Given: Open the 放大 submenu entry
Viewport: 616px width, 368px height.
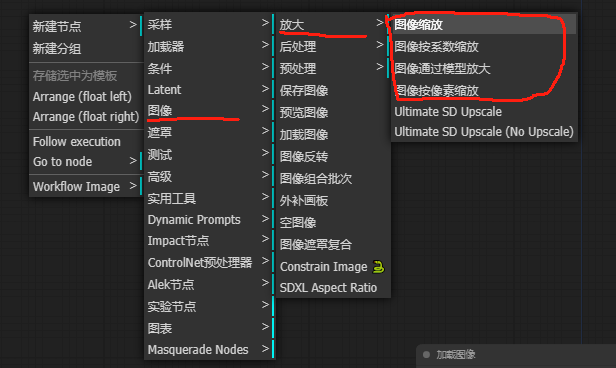Looking at the screenshot, I should coord(332,25).
